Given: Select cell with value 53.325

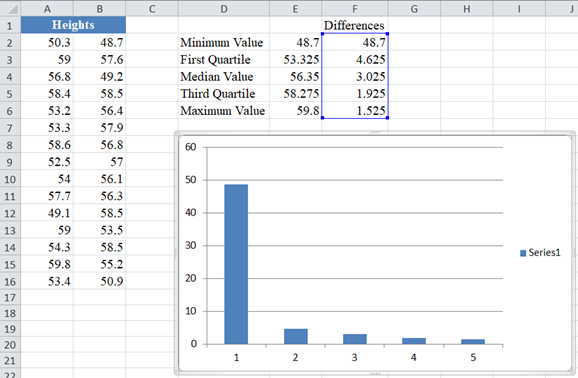Looking at the screenshot, I should [295, 59].
